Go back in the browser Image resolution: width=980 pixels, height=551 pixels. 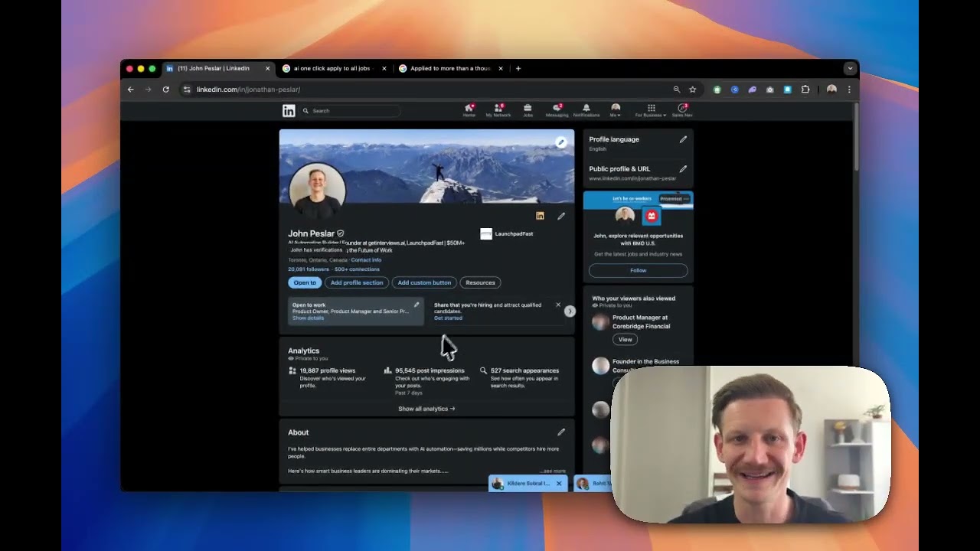tap(131, 90)
